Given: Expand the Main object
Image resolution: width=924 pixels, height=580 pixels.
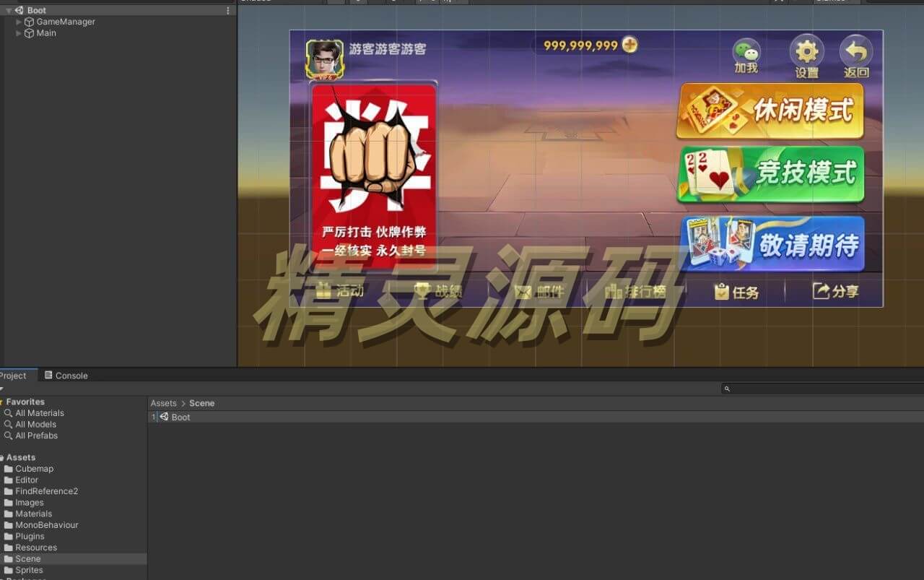Looking at the screenshot, I should click(19, 33).
